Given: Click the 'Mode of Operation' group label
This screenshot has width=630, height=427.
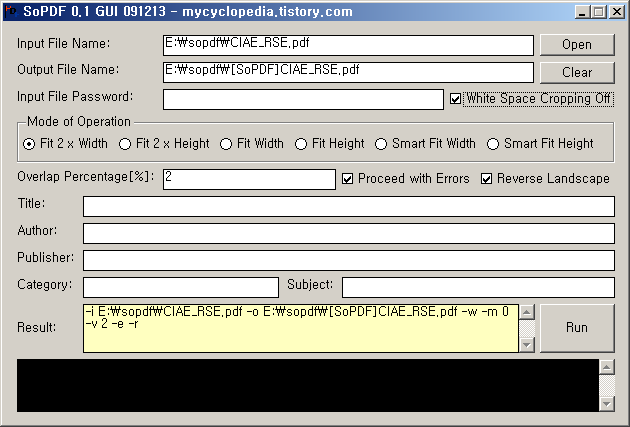Looking at the screenshot, I should click(79, 121).
